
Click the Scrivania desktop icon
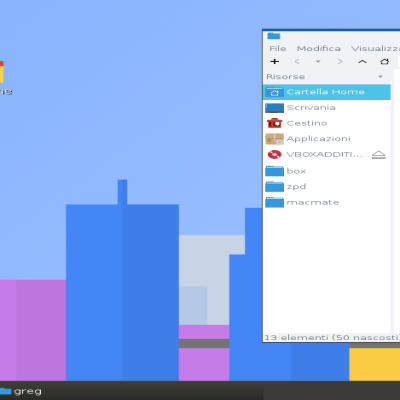tap(274, 108)
